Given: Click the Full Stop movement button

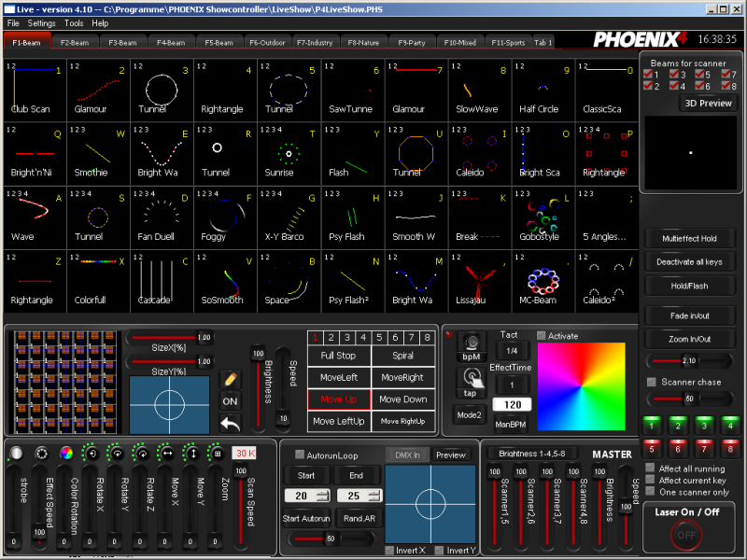Looking at the screenshot, I should [339, 356].
